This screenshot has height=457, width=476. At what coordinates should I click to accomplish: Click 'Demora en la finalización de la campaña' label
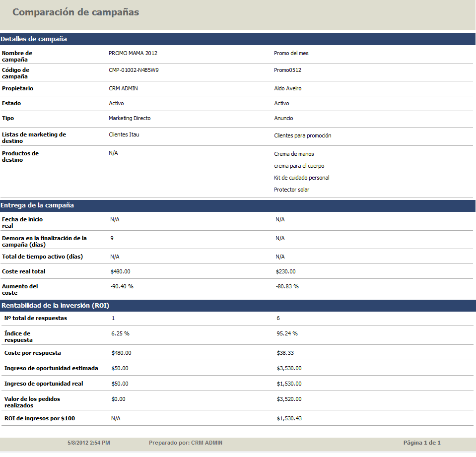tap(44, 241)
